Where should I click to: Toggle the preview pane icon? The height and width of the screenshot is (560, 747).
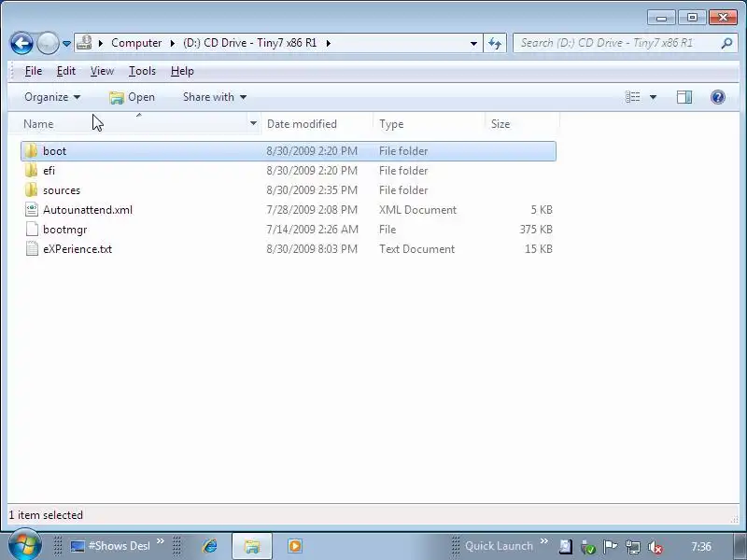(x=684, y=97)
